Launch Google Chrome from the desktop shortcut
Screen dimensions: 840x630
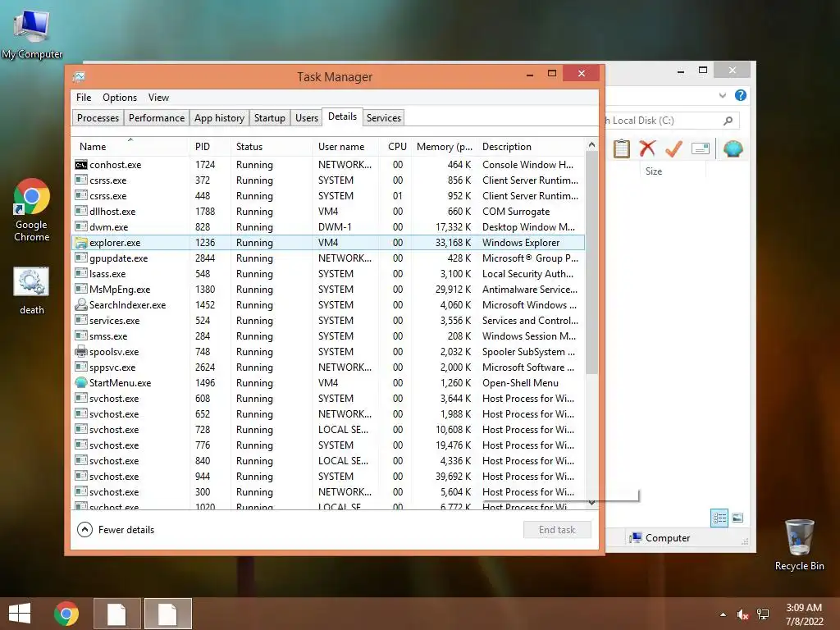pyautogui.click(x=32, y=209)
